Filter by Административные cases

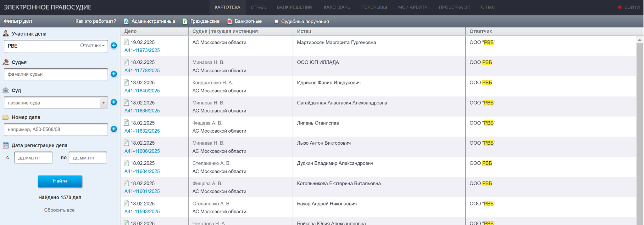(x=150, y=21)
